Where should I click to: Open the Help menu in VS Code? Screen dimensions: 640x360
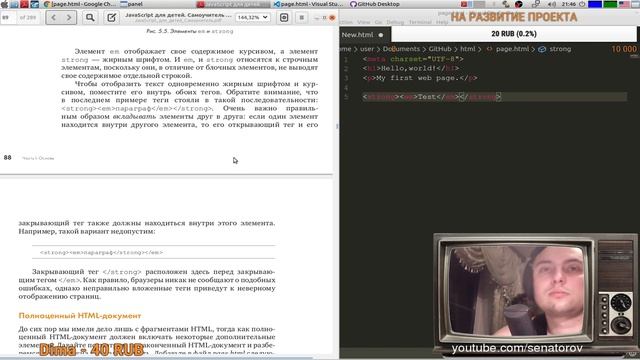tap(442, 22)
